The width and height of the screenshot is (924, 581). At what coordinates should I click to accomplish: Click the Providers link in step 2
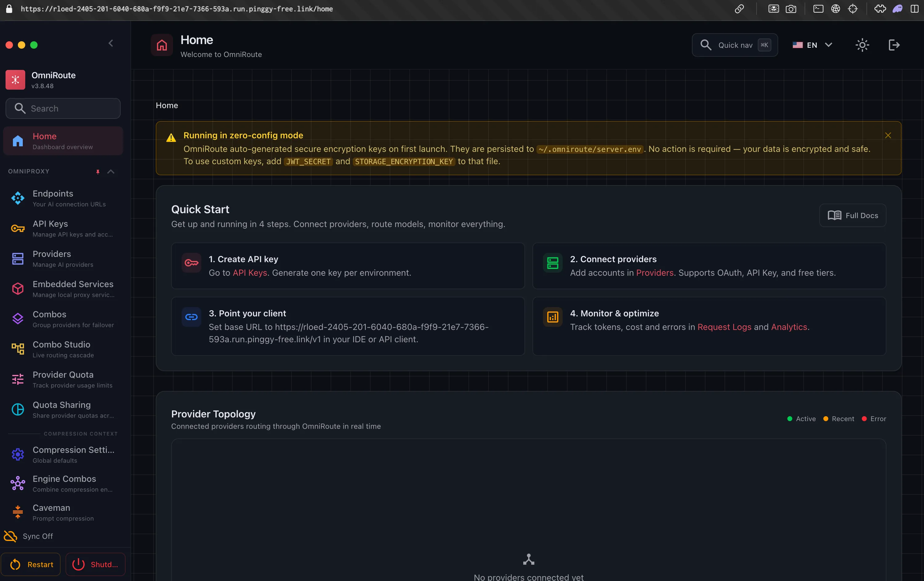pos(655,273)
